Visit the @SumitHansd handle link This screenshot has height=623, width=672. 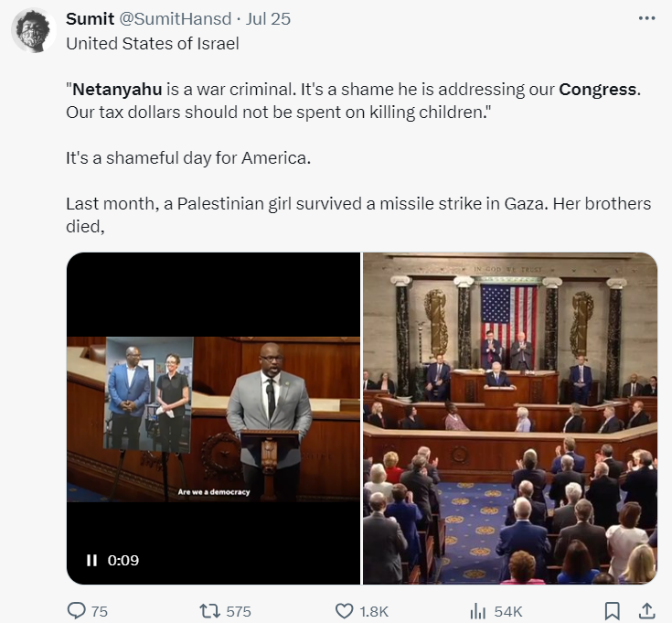[x=177, y=18]
